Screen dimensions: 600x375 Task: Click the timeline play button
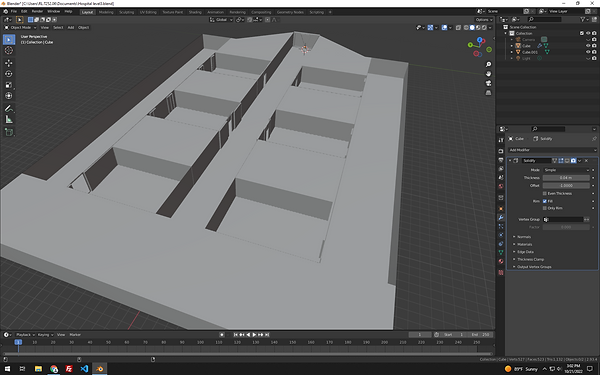pos(254,335)
